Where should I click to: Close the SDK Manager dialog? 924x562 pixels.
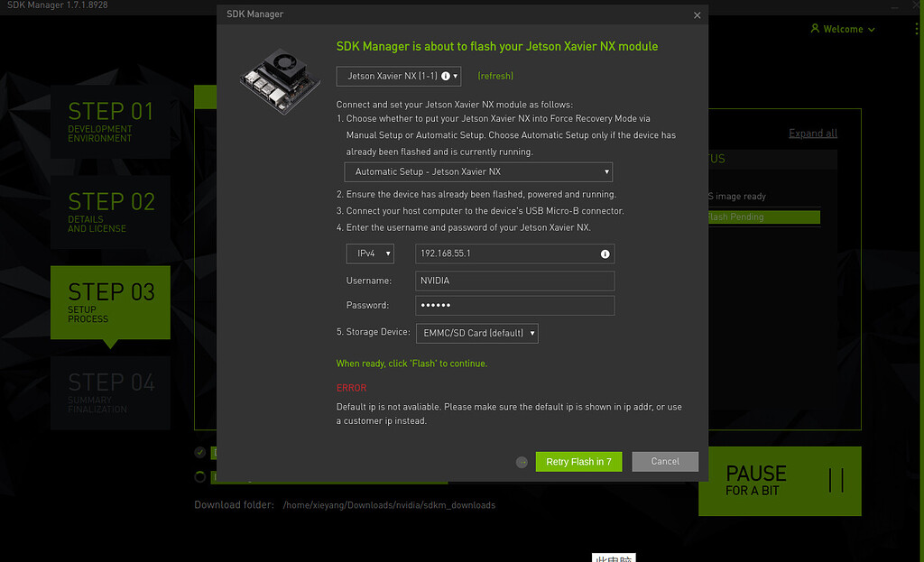pyautogui.click(x=698, y=15)
